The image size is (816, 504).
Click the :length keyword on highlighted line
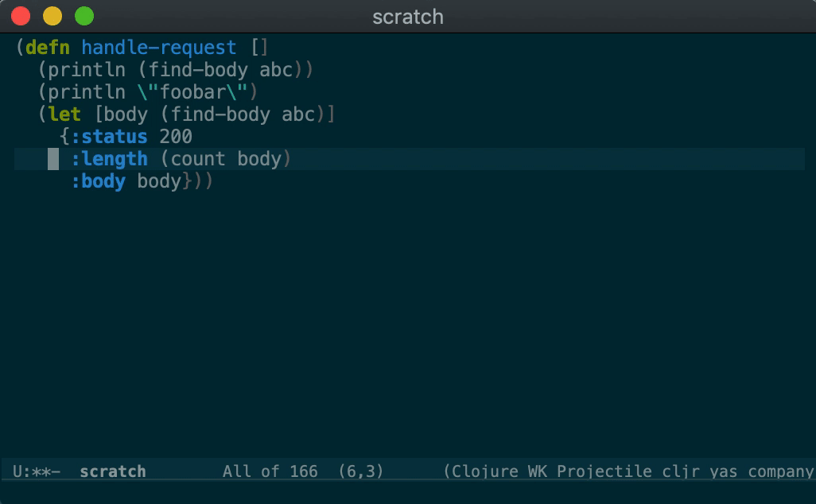click(109, 159)
